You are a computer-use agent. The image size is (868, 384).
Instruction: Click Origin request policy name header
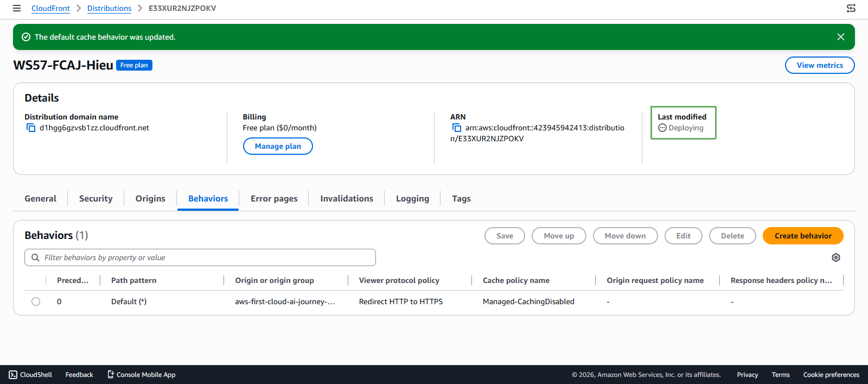coord(655,280)
